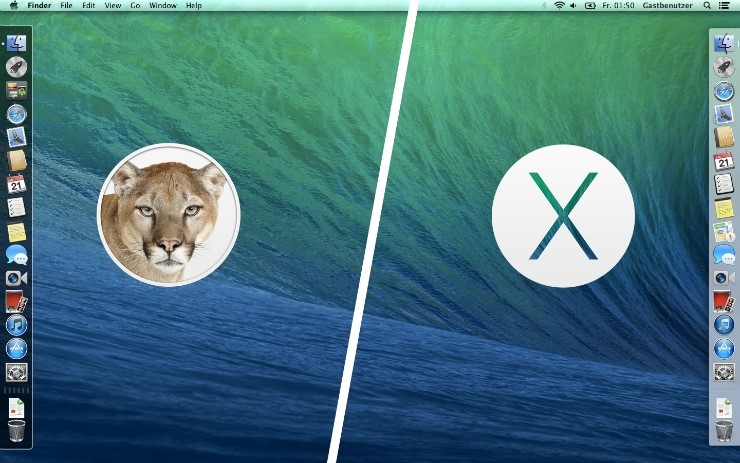Open App Store in the right light dock

(724, 349)
